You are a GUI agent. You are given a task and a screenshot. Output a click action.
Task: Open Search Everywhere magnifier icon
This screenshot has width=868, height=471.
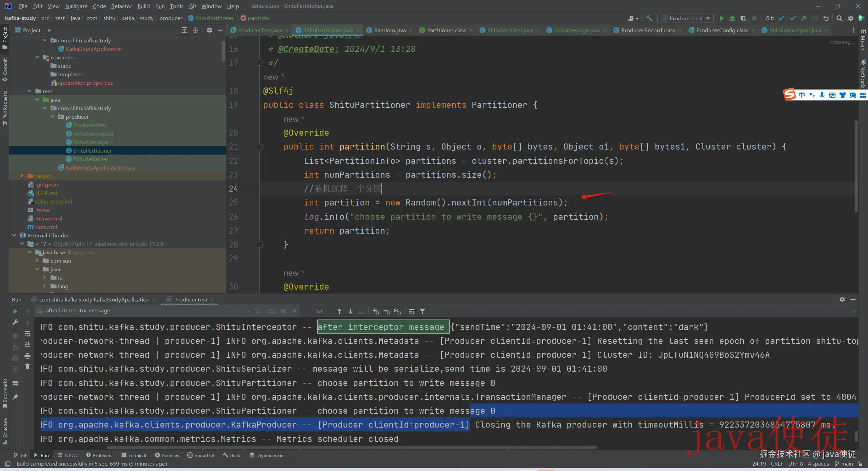[839, 18]
